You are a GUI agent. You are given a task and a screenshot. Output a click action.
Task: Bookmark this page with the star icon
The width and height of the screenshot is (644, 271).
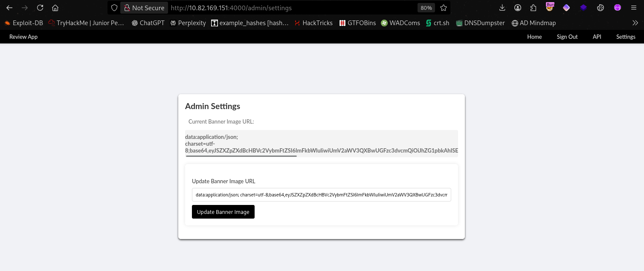444,8
